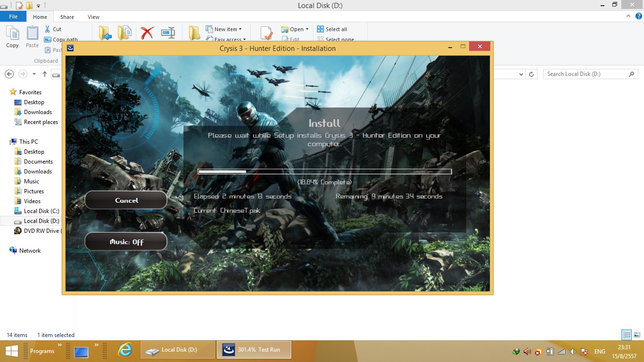
Task: Click the Rename icon in ribbon
Action: click(168, 33)
